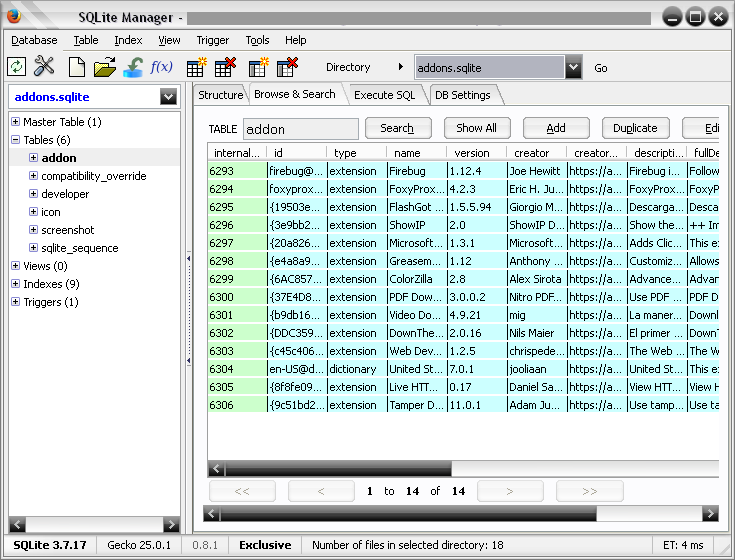Viewport: 735px width, 560px height.
Task: Open the View menu
Action: 169,40
